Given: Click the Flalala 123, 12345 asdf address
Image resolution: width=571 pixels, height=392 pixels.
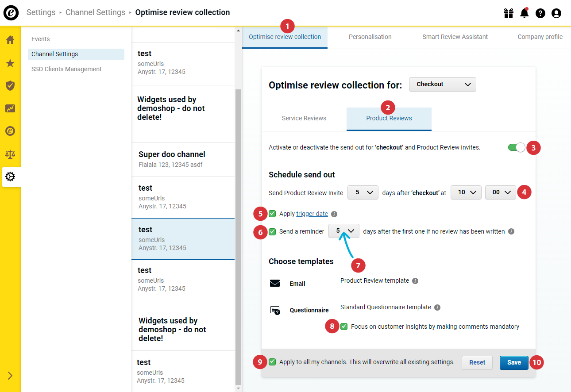Looking at the screenshot, I should [170, 165].
